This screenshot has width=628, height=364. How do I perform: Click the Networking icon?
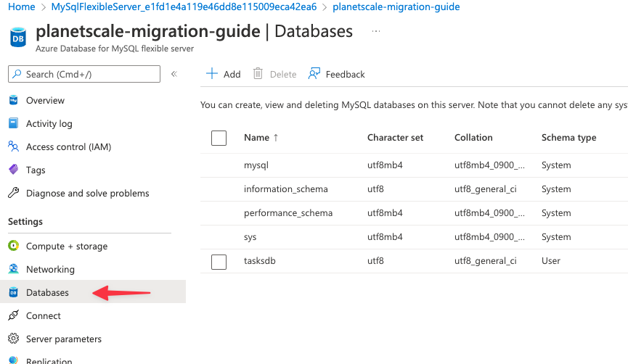point(13,269)
